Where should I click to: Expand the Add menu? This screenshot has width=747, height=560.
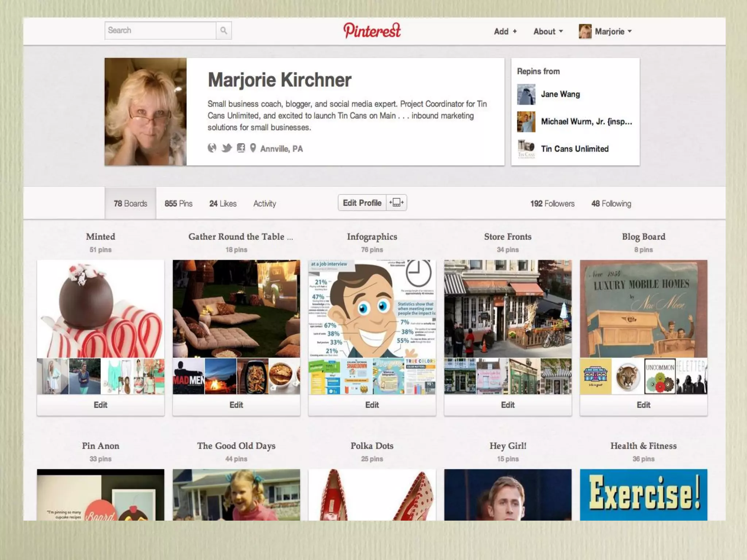(x=505, y=31)
